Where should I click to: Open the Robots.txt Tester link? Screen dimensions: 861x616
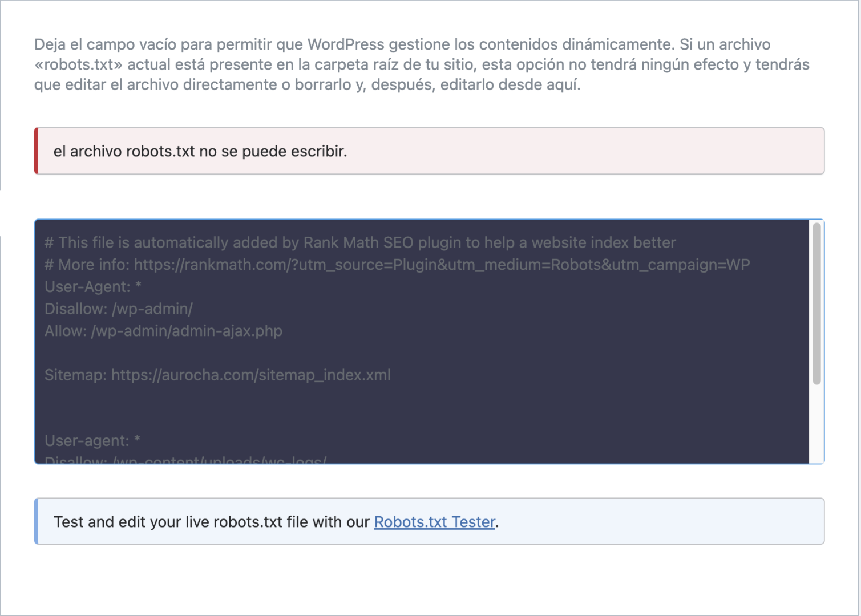[434, 522]
